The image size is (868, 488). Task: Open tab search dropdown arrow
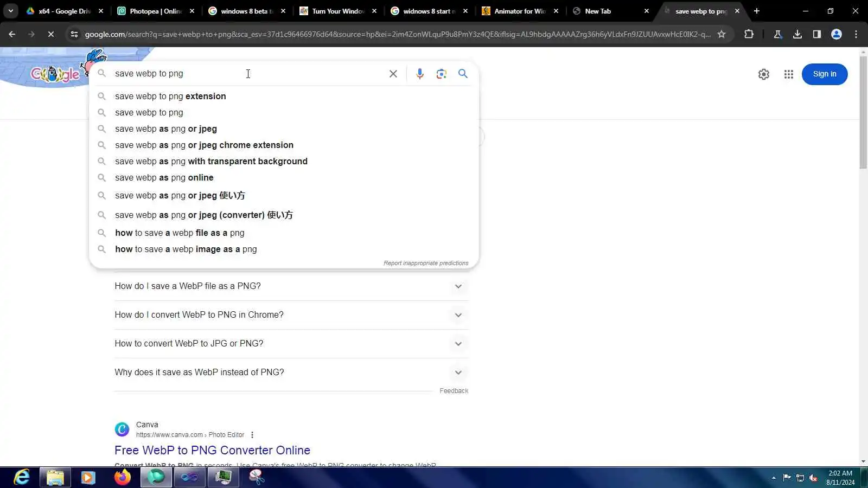pos(11,11)
